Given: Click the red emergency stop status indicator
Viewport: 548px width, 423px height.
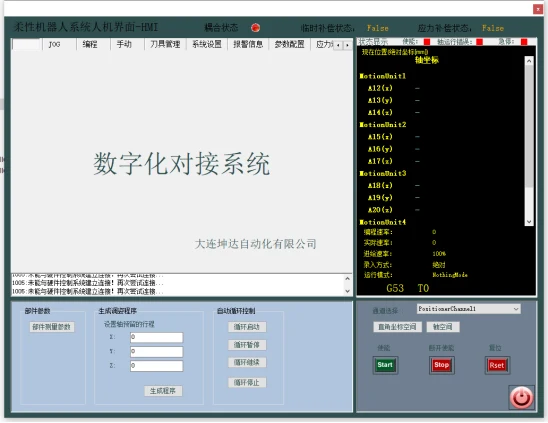Looking at the screenshot, I should tap(524, 42).
